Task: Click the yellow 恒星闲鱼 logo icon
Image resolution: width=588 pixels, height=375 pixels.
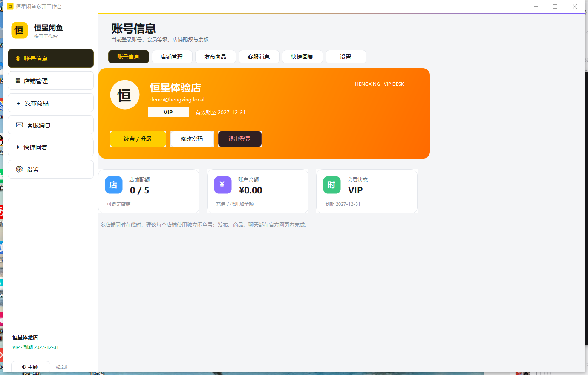Action: 20,30
